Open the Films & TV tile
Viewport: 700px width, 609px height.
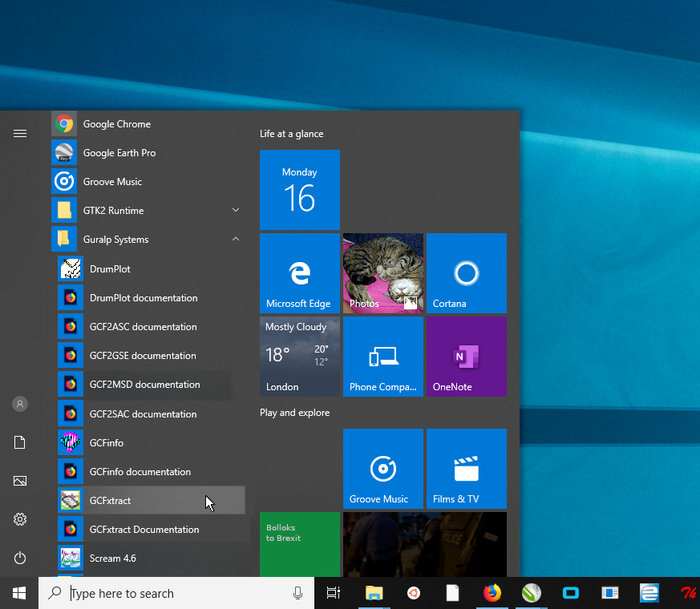467,469
